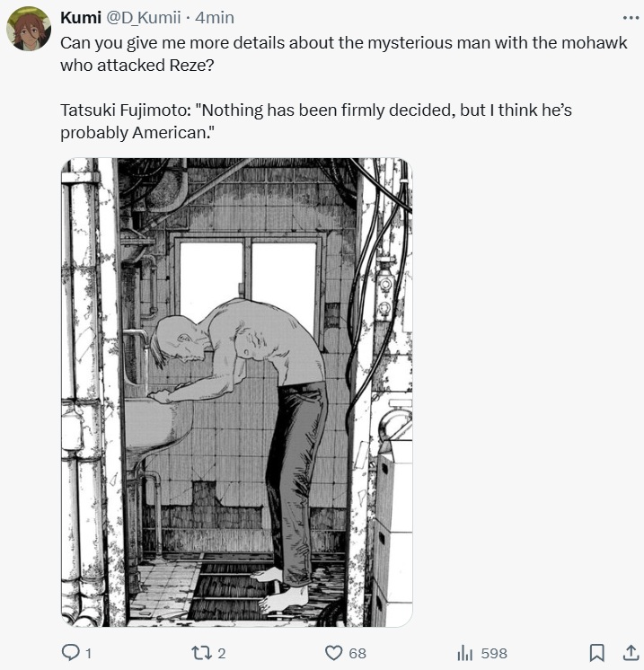Click the view count 598
This screenshot has width=644, height=670.
coord(494,653)
